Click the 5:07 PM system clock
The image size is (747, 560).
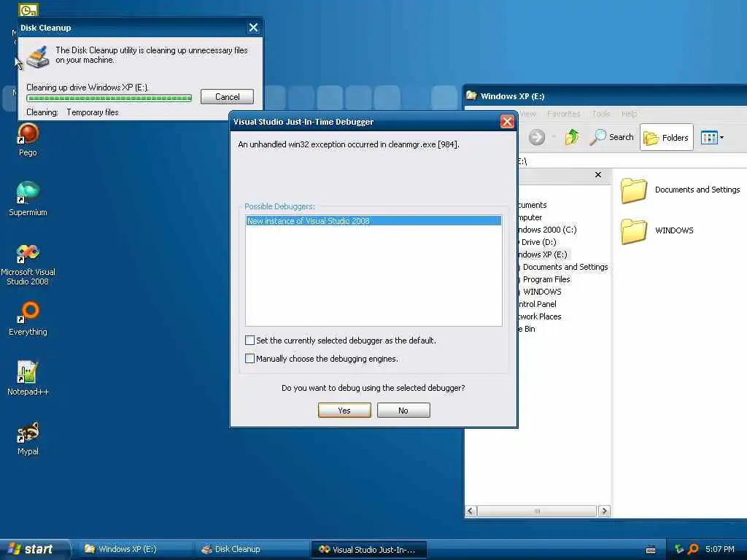719,549
